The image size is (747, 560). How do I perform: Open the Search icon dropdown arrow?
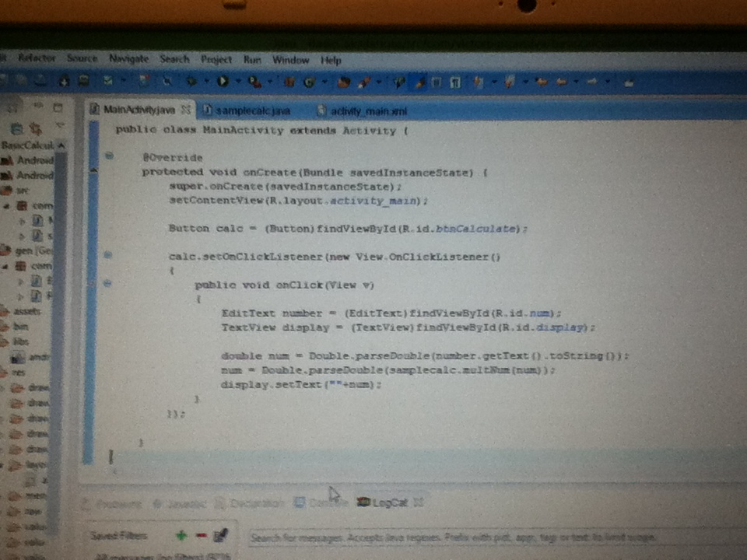379,82
